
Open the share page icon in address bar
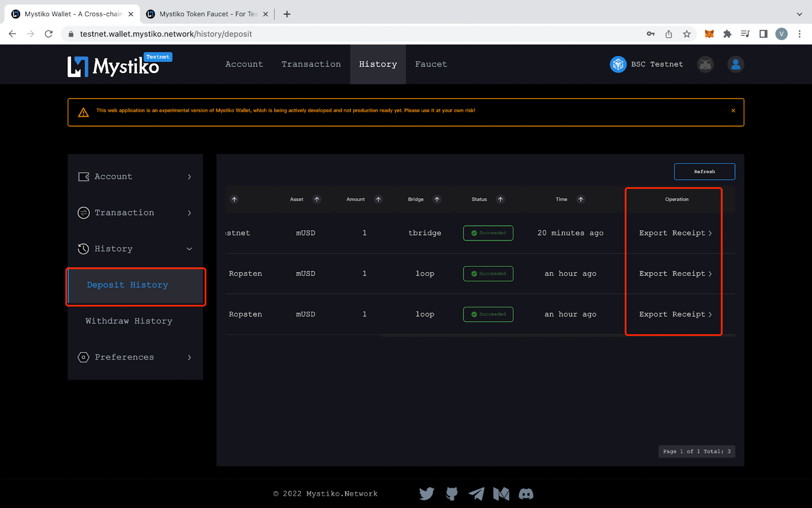click(x=669, y=34)
